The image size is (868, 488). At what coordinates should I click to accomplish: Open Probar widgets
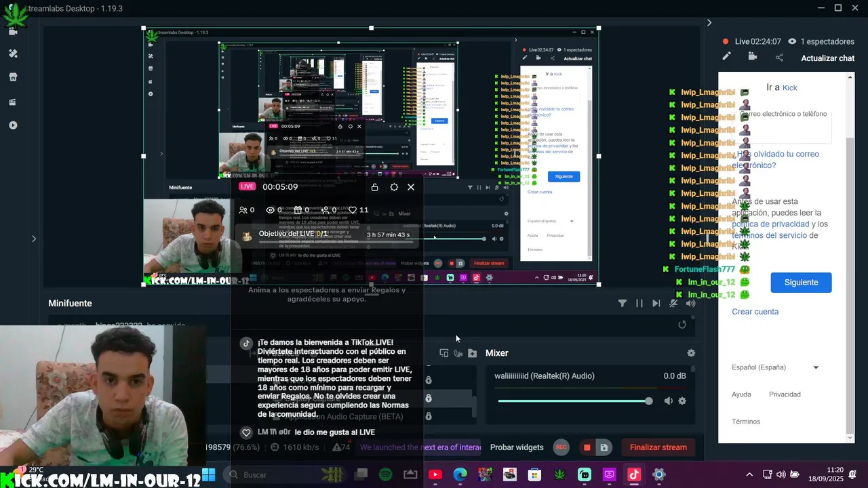pyautogui.click(x=517, y=447)
